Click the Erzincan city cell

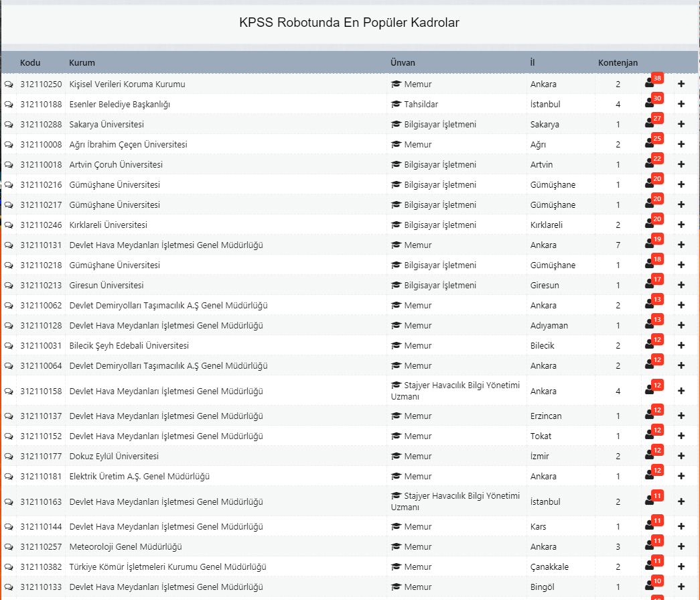click(x=546, y=416)
